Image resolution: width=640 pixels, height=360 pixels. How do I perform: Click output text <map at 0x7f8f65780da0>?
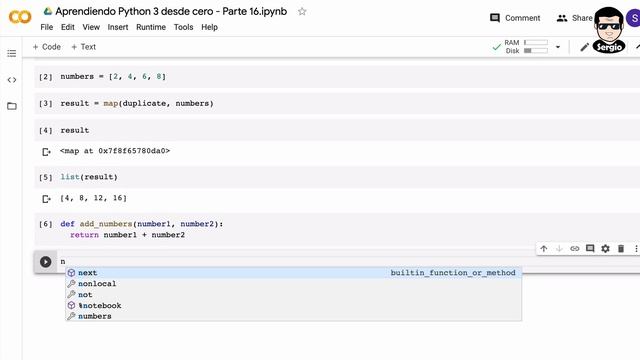click(115, 151)
